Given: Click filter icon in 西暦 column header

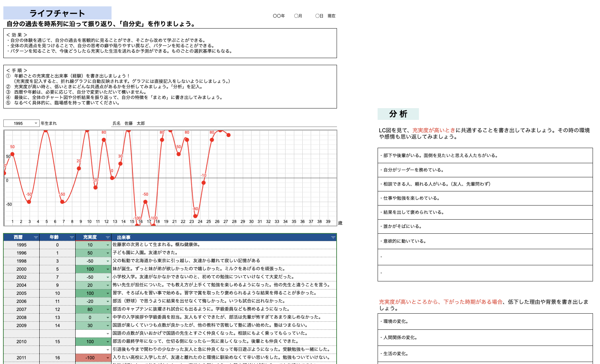Looking at the screenshot, I should (x=36, y=237).
